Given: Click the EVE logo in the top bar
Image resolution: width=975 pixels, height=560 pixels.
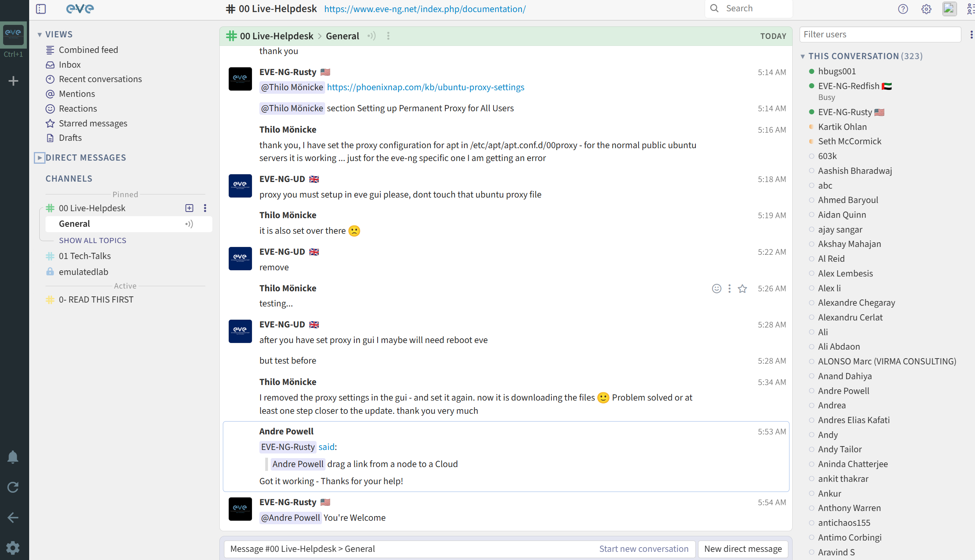Looking at the screenshot, I should [x=80, y=9].
